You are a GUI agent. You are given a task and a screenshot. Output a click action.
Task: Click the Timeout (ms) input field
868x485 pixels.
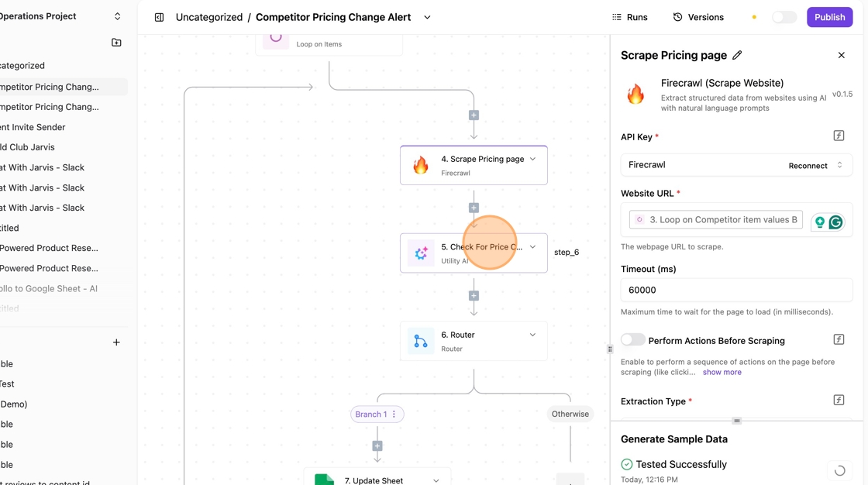click(736, 290)
